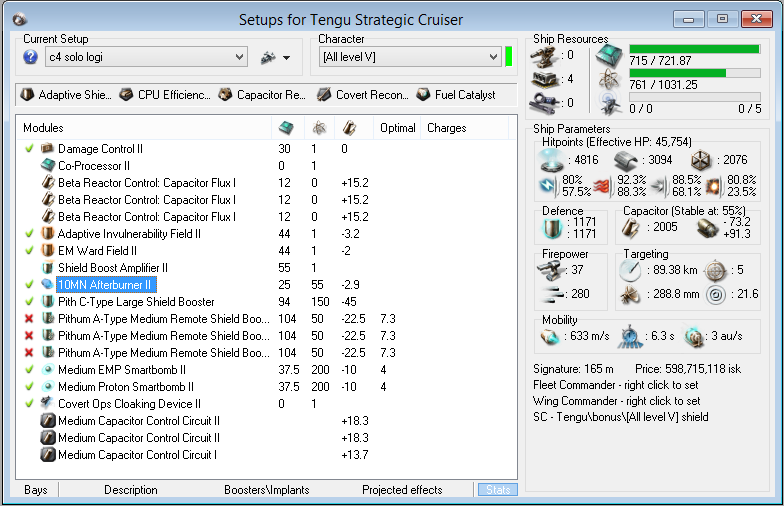
Task: Toggle Covert Ops Cloaking Device II state
Action: tap(29, 404)
